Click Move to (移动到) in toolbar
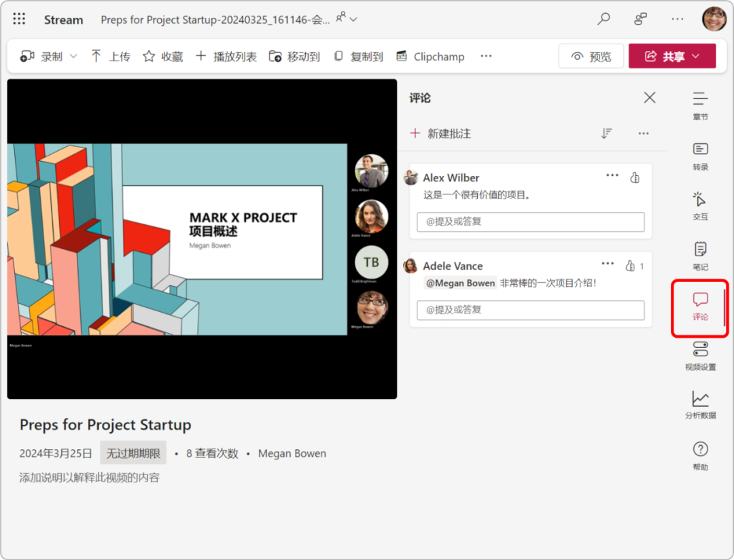This screenshot has width=734, height=560. click(x=294, y=56)
